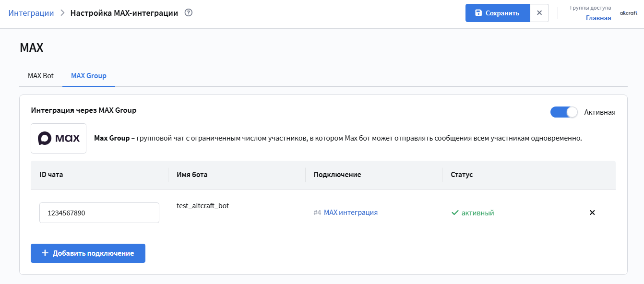Click the Подключение column header
The height and width of the screenshot is (284, 644).
coord(337,175)
